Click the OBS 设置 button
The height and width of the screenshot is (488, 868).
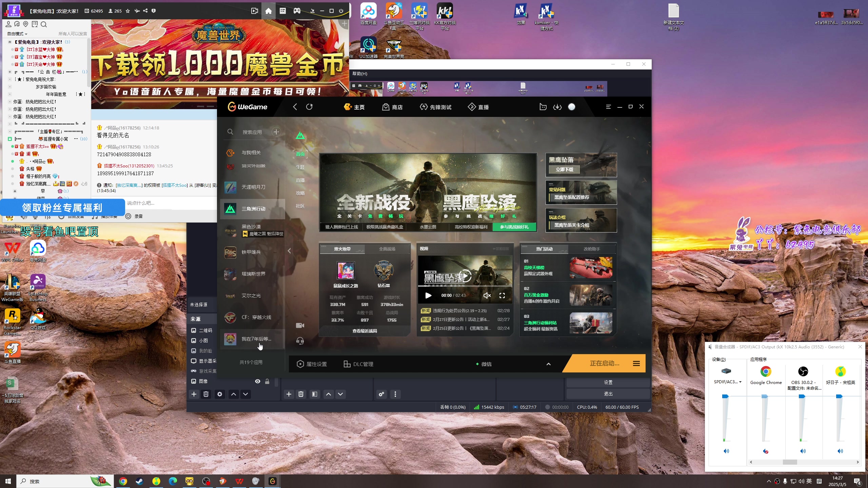608,382
